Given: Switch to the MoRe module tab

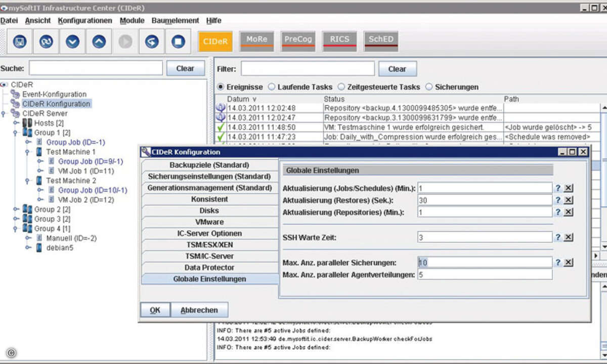Looking at the screenshot, I should tap(256, 40).
